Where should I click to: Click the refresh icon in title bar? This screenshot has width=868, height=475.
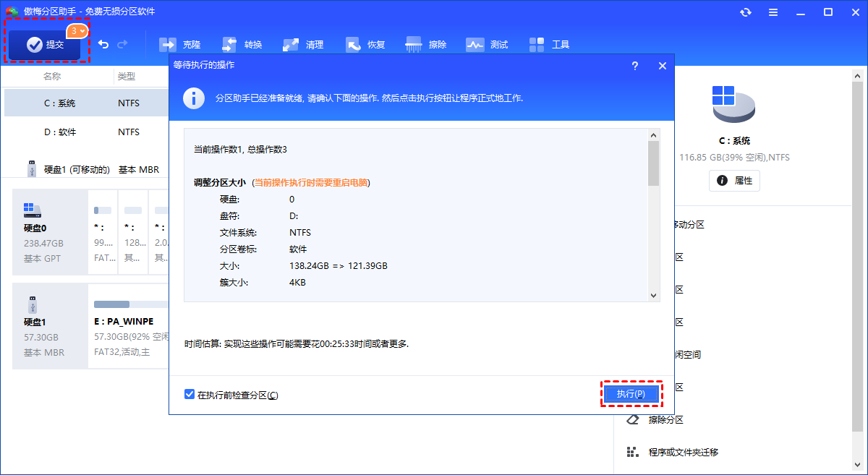point(746,12)
